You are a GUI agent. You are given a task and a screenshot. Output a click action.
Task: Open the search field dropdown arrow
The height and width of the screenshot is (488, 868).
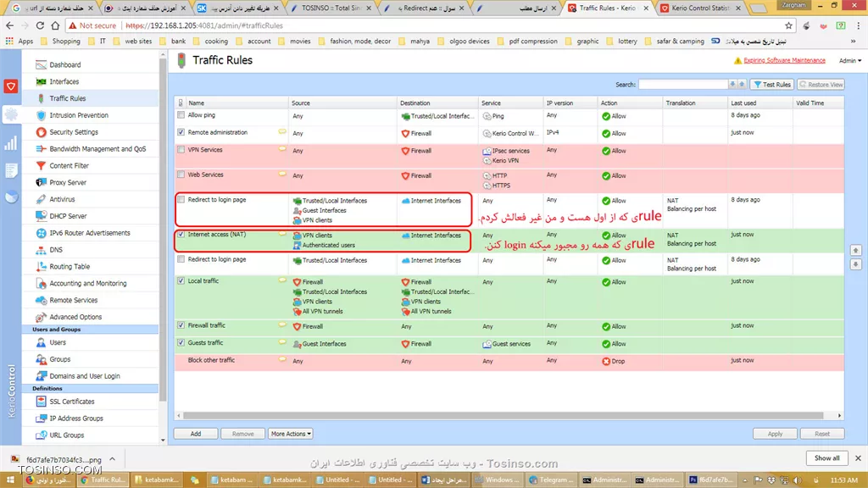click(x=734, y=85)
